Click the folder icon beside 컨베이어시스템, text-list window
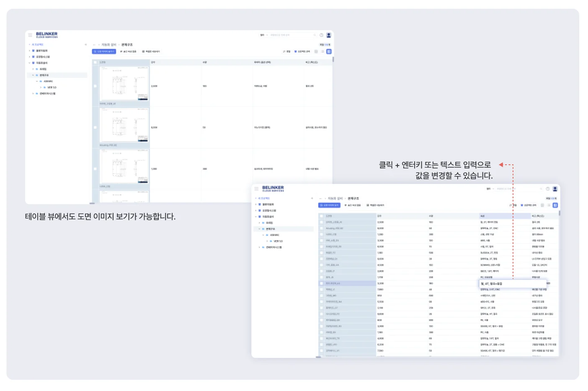Viewport: 588px width, 391px height. click(263, 247)
